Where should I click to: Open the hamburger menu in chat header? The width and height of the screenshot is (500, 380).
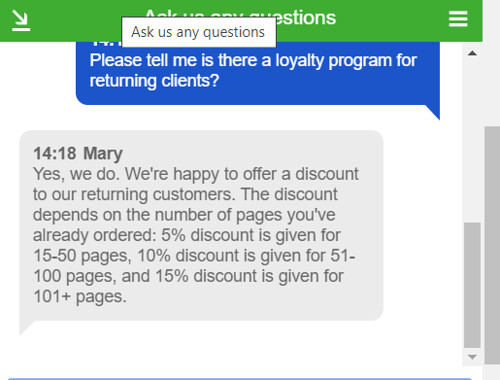(458, 19)
